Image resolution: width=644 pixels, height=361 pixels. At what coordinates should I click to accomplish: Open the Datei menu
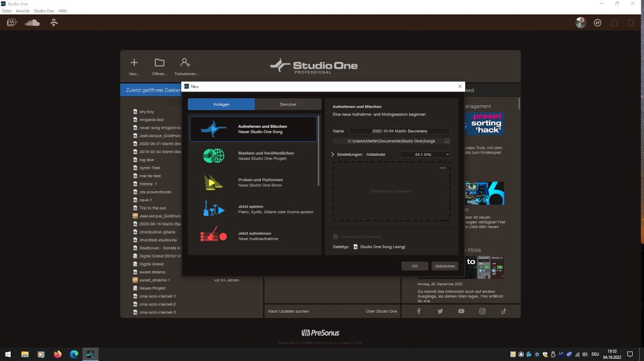point(7,11)
